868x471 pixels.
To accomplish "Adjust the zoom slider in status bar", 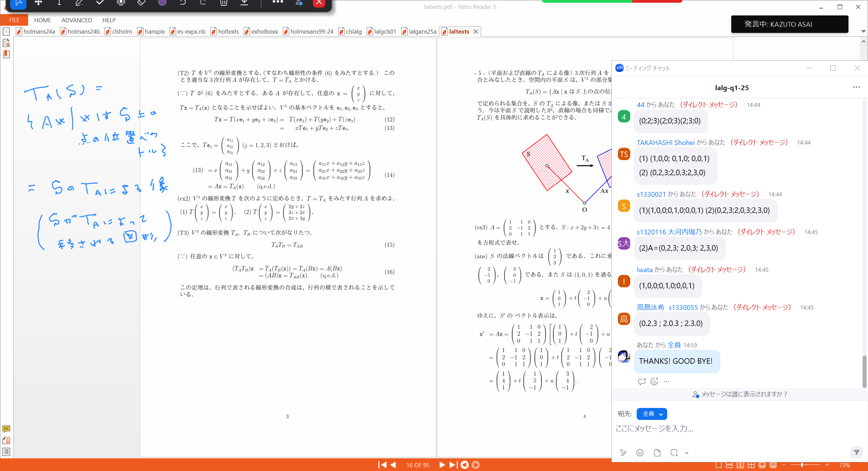I will (802, 465).
